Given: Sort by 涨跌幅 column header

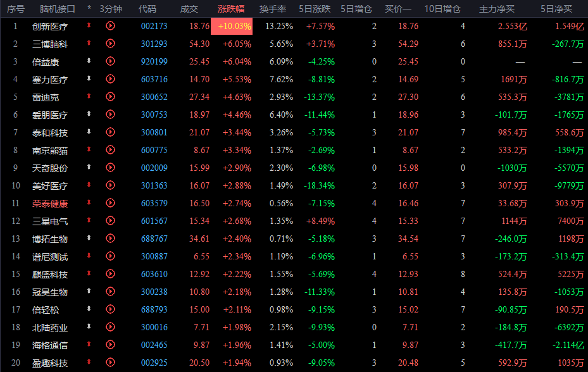Looking at the screenshot, I should pos(231,9).
